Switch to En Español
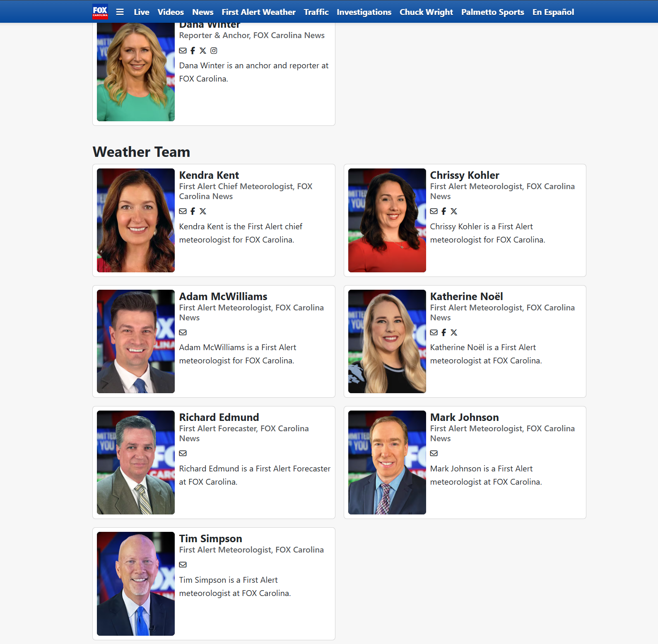The width and height of the screenshot is (658, 644). click(x=553, y=12)
